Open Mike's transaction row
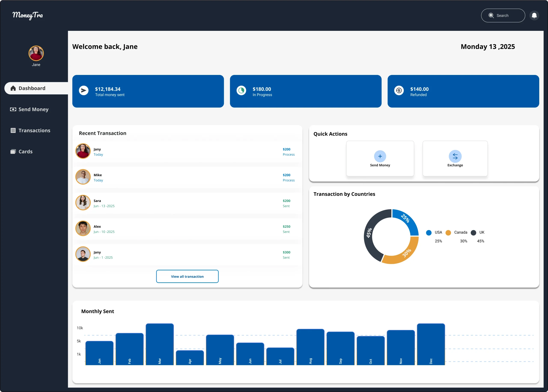Screen dimensions: 548x392 coord(187,177)
